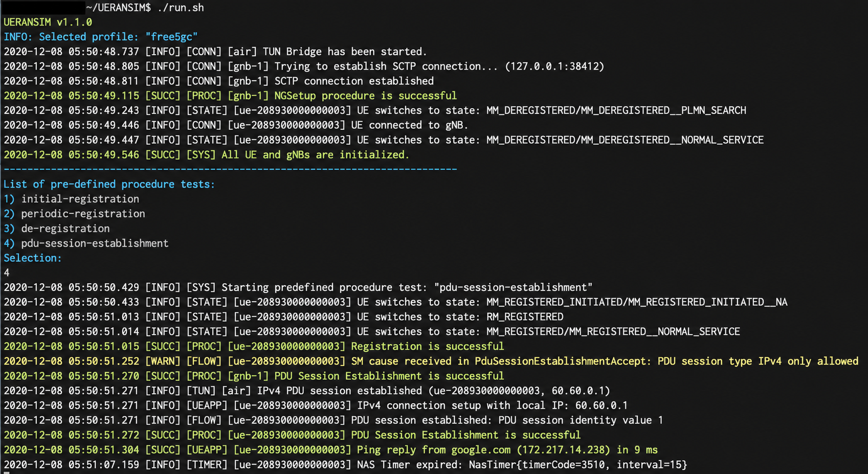Click 'List of pre-defined procedure tests:' heading
Viewport: 868px width, 474px height.
109,185
